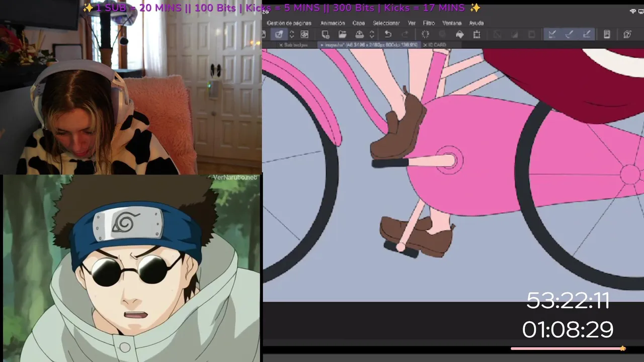The width and height of the screenshot is (644, 362).
Task: Open the Filtro menu
Action: [429, 23]
